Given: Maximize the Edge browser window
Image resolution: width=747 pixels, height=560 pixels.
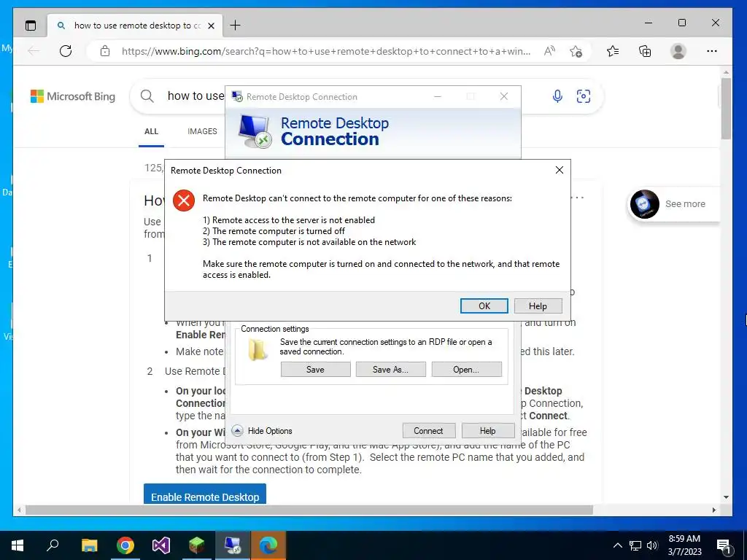Looking at the screenshot, I should [x=682, y=23].
